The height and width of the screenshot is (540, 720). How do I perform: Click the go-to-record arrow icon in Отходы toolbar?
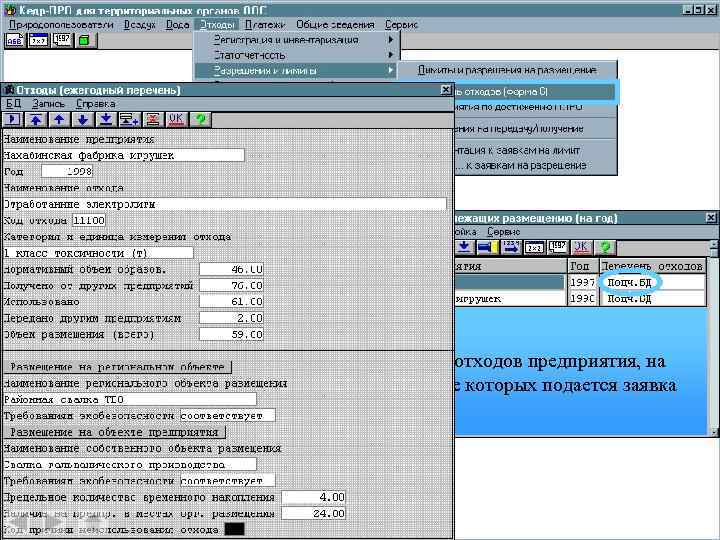tap(12, 120)
